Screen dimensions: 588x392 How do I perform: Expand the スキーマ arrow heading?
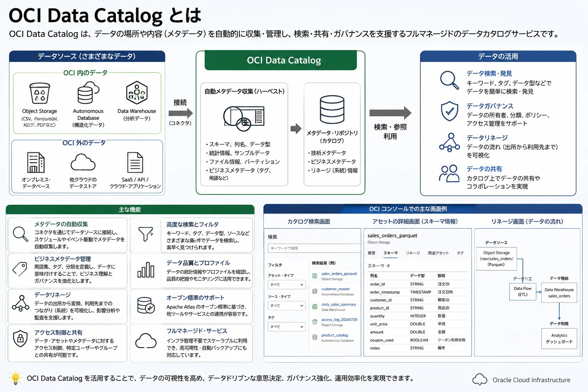[379, 266]
